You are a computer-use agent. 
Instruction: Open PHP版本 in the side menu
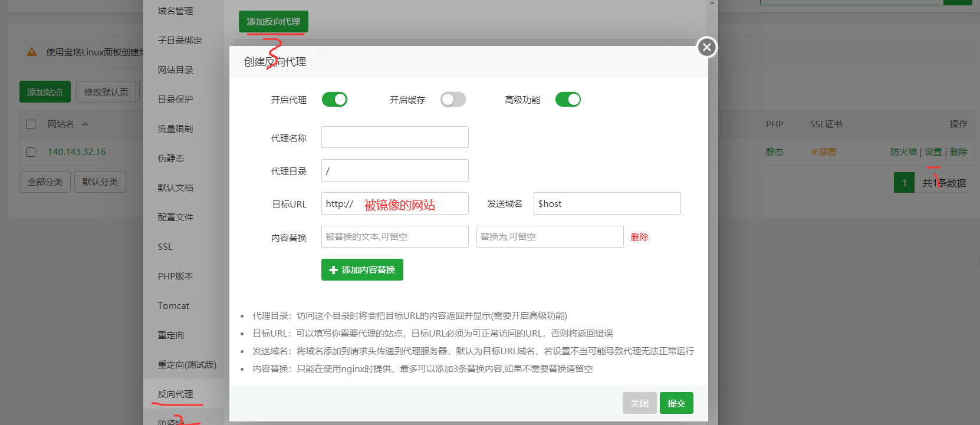pyautogui.click(x=175, y=276)
